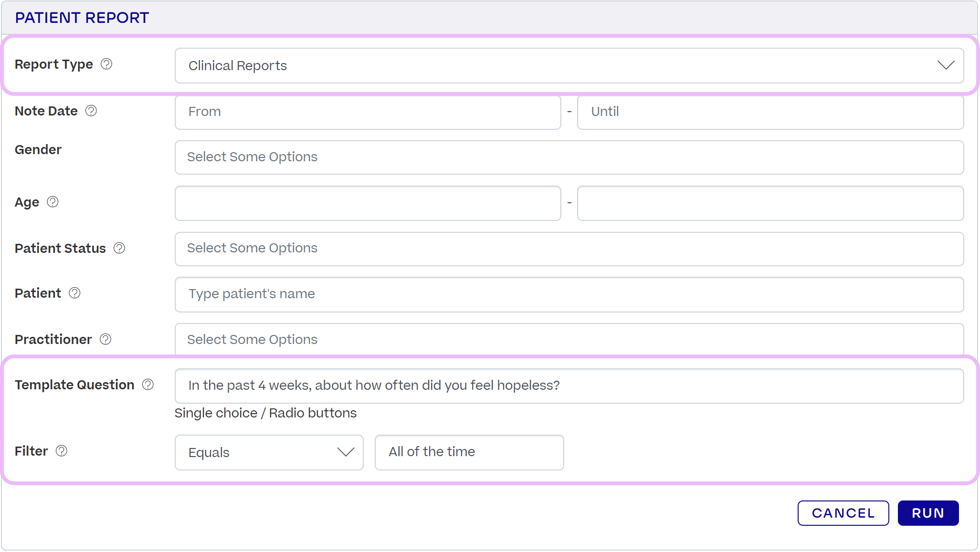Click the CANCEL button
This screenshot has height=552, width=980.
pyautogui.click(x=843, y=512)
